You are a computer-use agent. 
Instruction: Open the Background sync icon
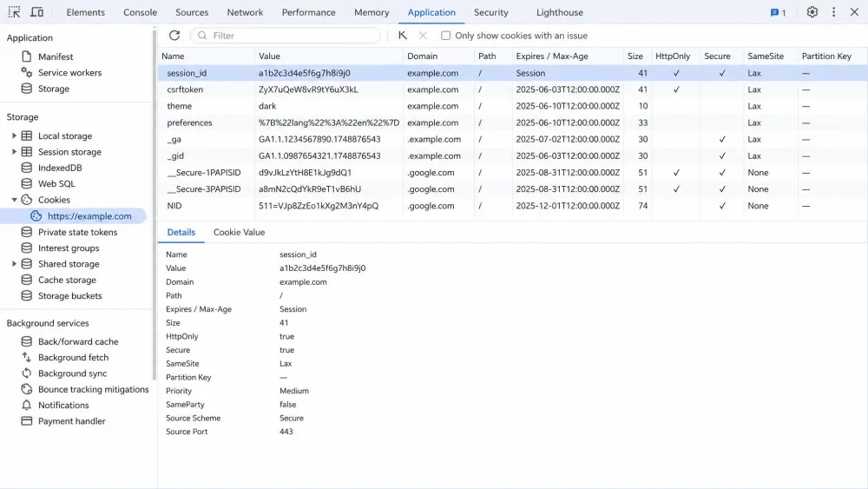click(27, 373)
